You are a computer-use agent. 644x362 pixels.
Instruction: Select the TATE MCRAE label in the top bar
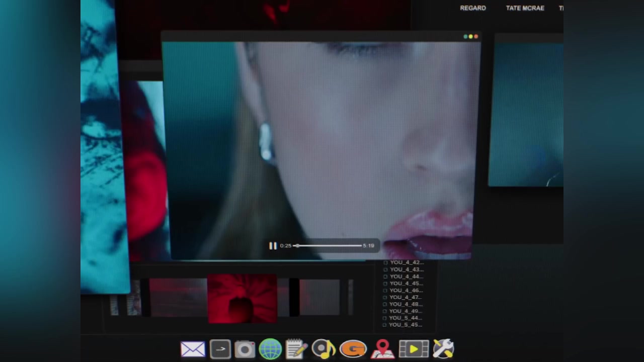point(525,8)
